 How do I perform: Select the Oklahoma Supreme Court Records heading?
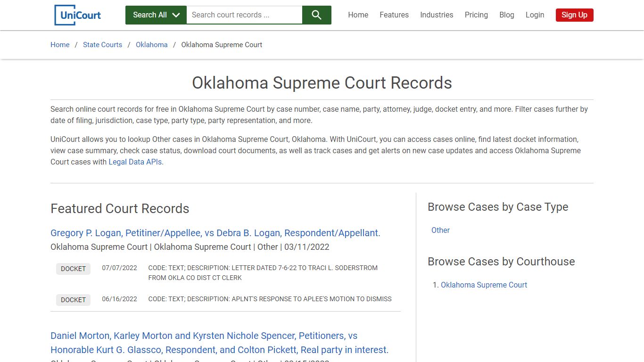(x=322, y=83)
